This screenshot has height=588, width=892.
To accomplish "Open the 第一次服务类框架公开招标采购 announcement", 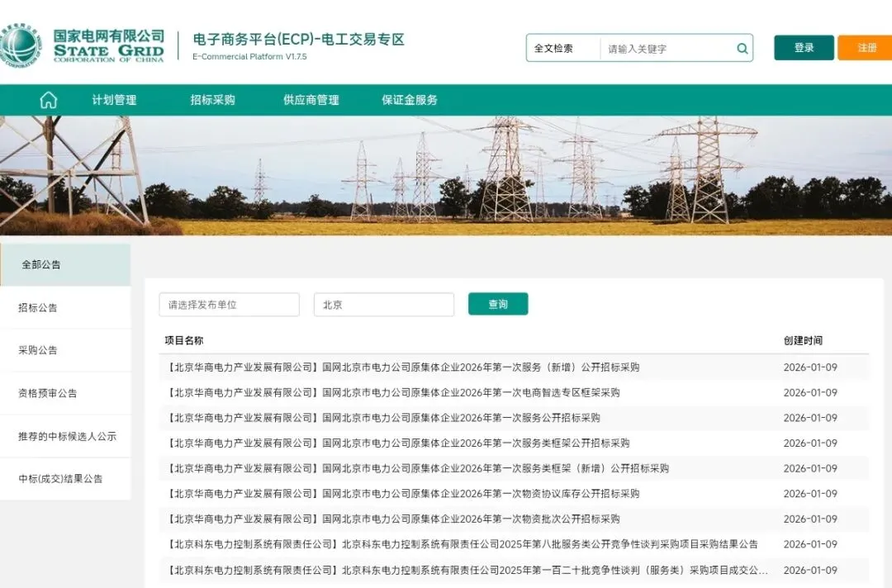I will pos(397,443).
